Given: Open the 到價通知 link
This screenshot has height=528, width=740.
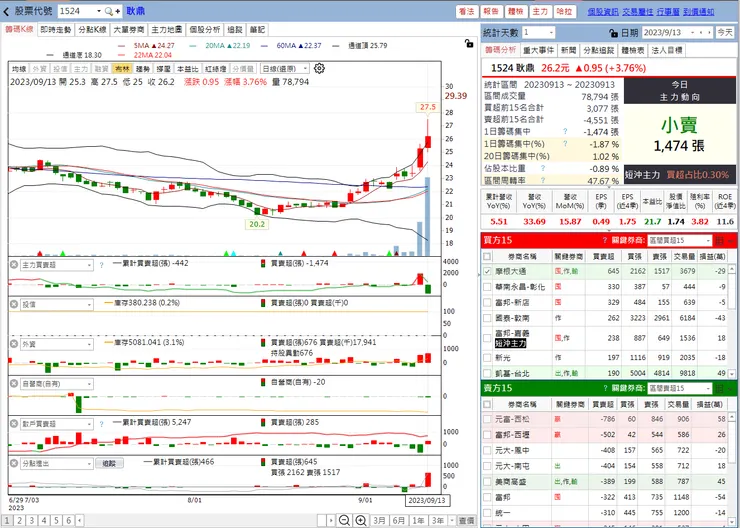Looking at the screenshot, I should [x=699, y=12].
